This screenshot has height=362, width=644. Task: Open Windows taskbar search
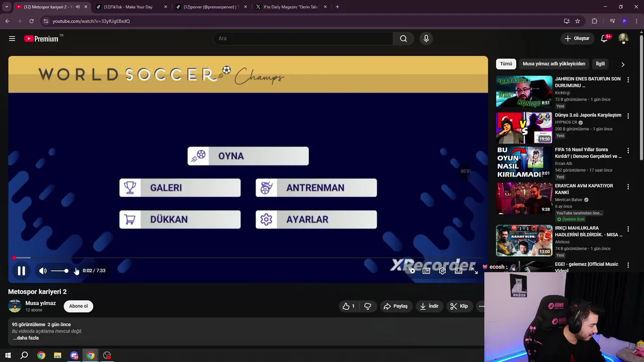(x=24, y=355)
